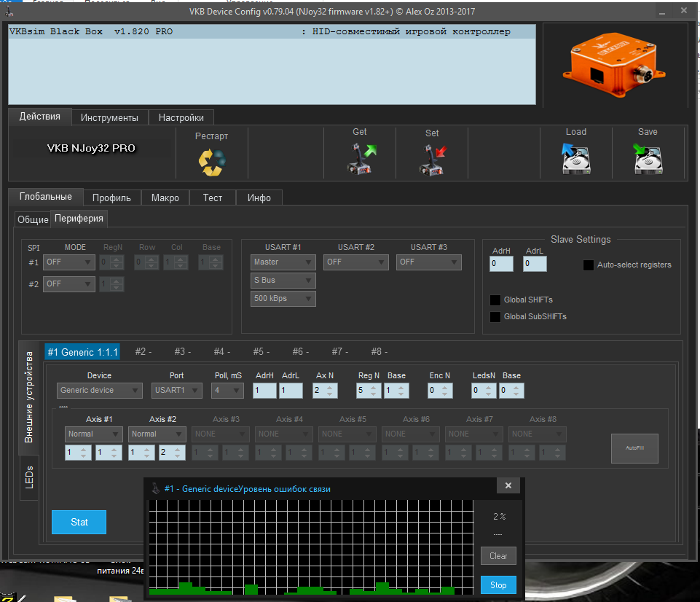
Task: Open the 500 kBps baud rate dropdown
Action: pyautogui.click(x=283, y=299)
